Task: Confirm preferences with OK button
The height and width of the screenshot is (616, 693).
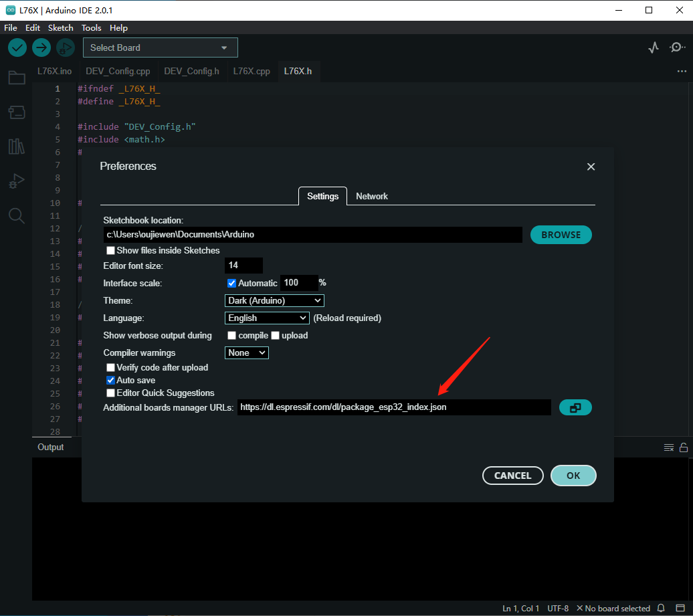Action: coord(573,476)
